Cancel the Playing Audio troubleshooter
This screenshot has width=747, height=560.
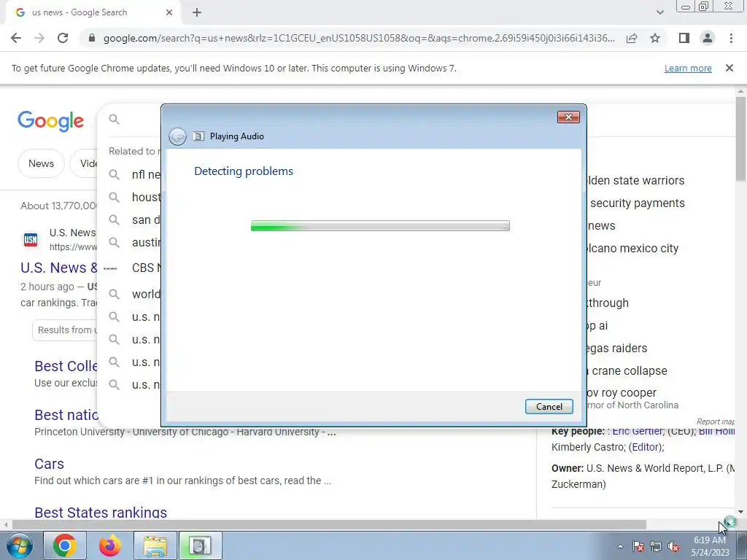[x=549, y=407]
